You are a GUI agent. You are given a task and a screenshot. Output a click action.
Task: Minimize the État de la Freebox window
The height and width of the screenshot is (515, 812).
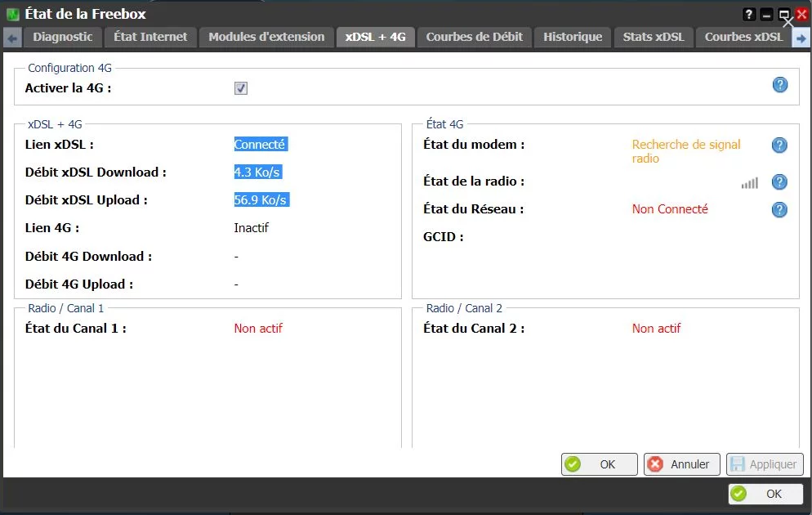[766, 15]
